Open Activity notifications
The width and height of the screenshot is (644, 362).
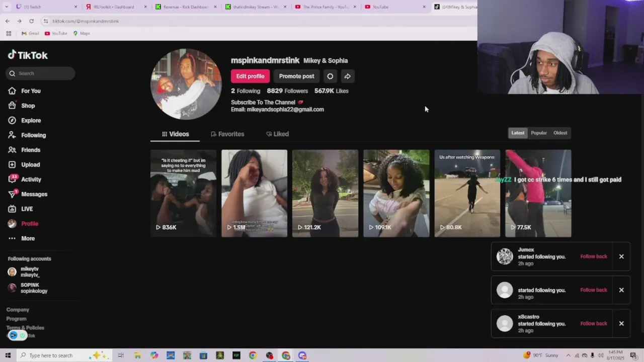coord(24,179)
